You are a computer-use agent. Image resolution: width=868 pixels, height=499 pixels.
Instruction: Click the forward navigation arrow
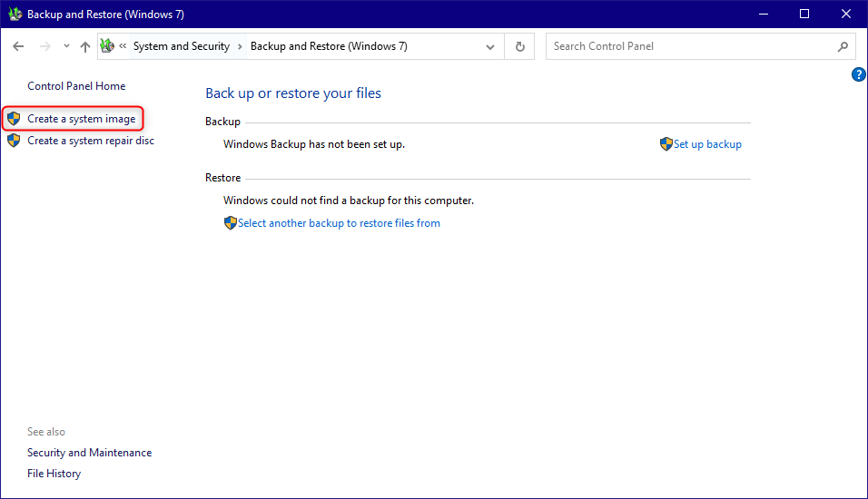point(44,46)
